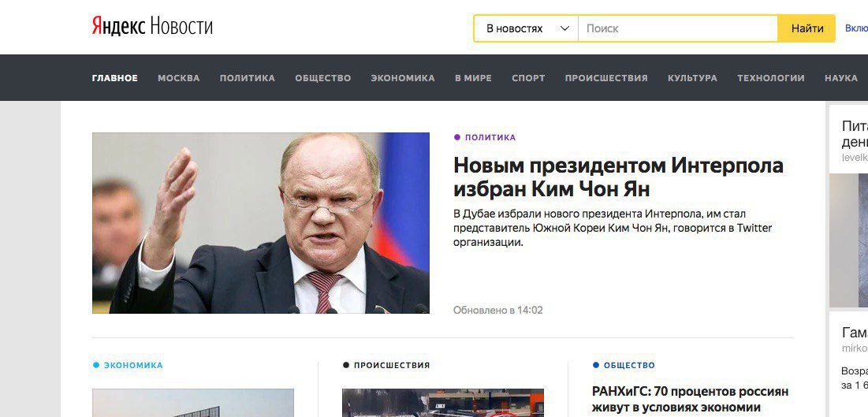Switch to the МОСКВА section
The height and width of the screenshot is (417, 868).
pyautogui.click(x=178, y=78)
